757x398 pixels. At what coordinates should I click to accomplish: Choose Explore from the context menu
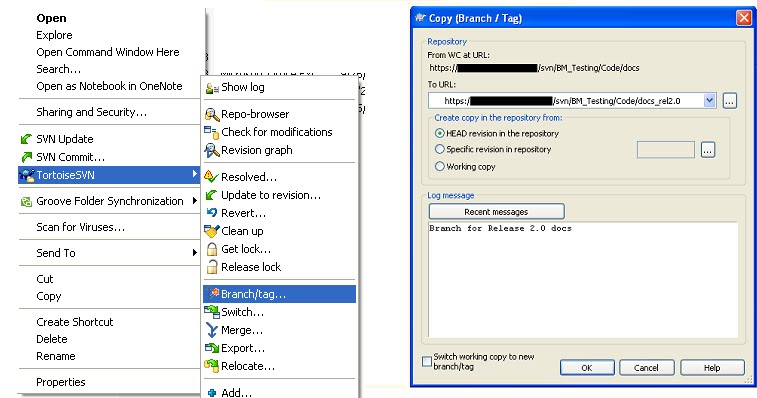pyautogui.click(x=54, y=35)
